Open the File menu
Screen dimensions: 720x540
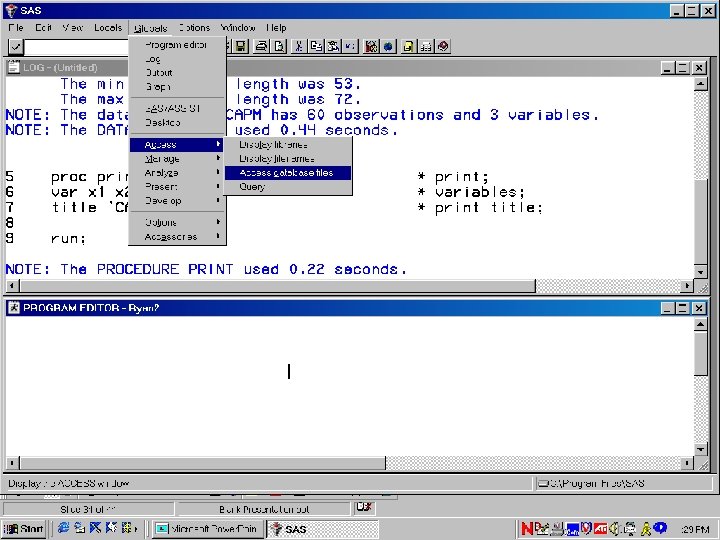click(16, 28)
